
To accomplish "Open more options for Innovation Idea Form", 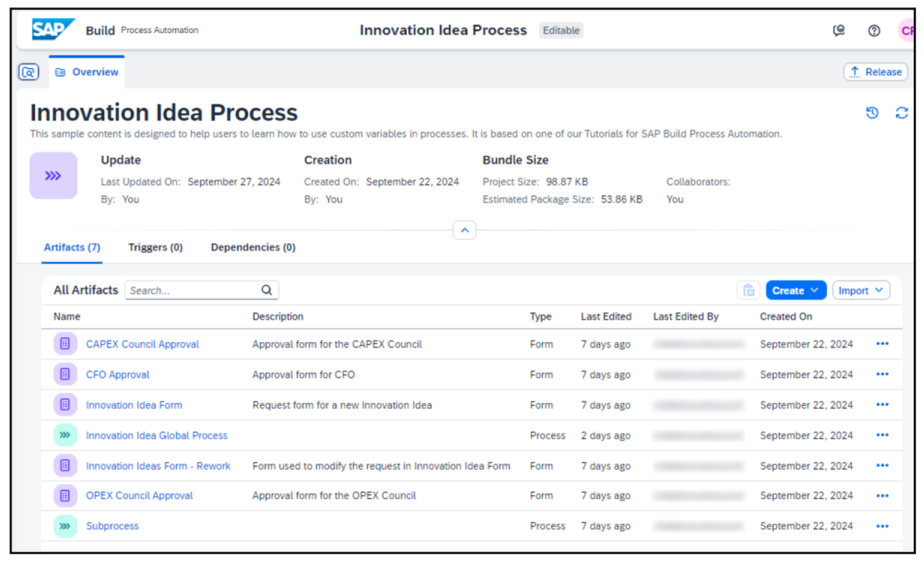I will click(882, 404).
